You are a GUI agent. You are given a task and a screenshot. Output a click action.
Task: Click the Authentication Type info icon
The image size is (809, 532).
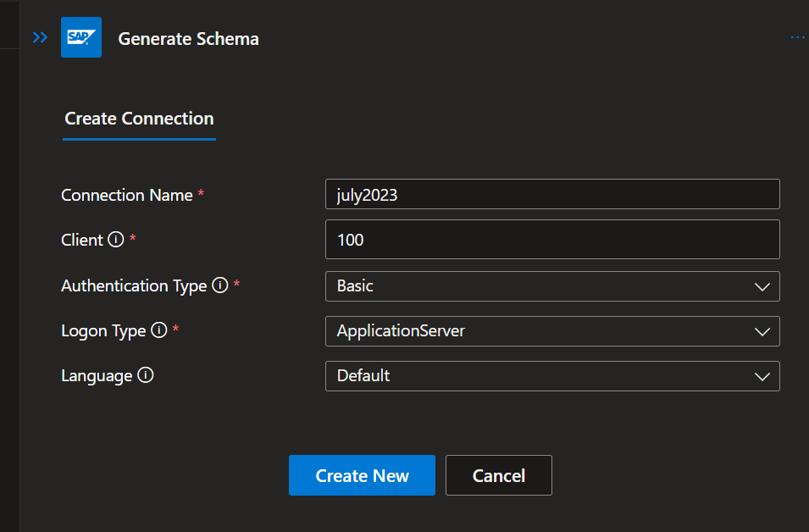click(219, 285)
